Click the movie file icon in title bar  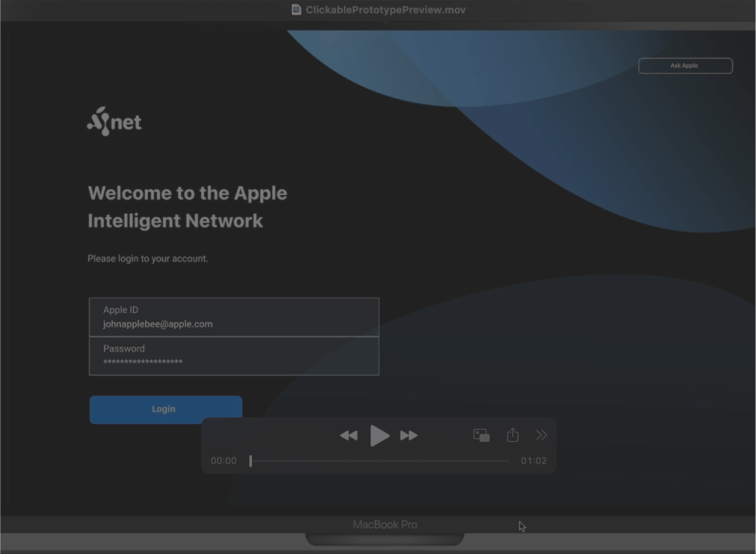point(296,10)
